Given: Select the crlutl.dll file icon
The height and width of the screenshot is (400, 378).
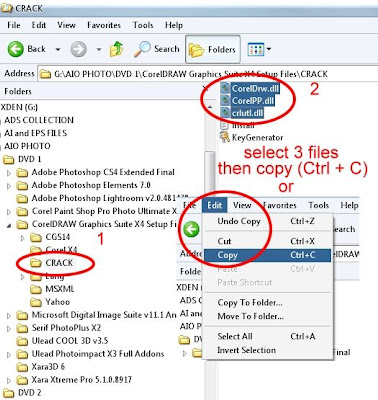Looking at the screenshot, I should pos(225,113).
